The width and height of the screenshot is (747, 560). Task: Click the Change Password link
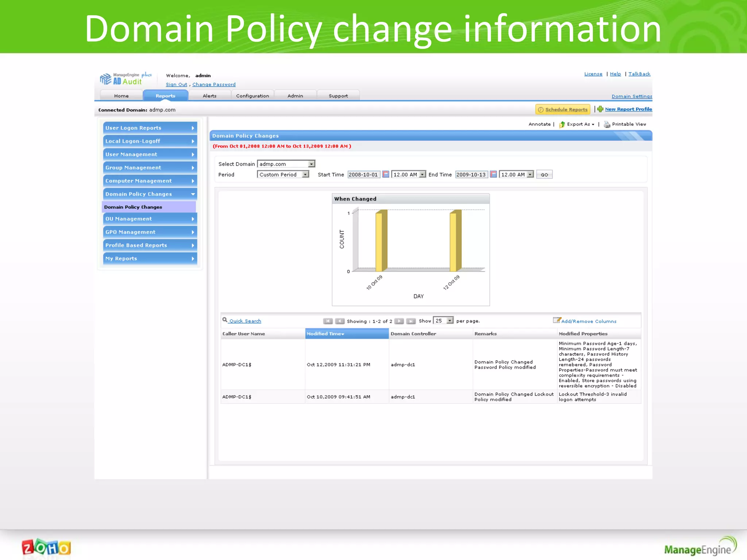click(x=214, y=85)
